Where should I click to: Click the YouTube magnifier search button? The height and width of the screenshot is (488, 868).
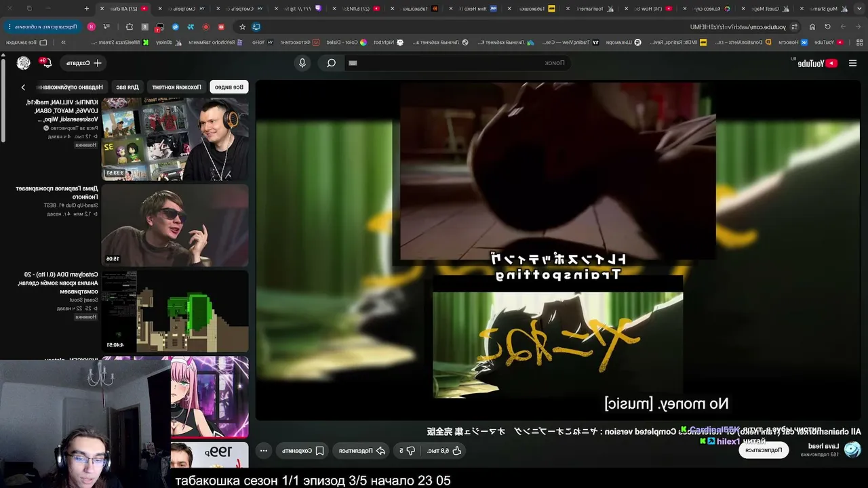(x=331, y=63)
